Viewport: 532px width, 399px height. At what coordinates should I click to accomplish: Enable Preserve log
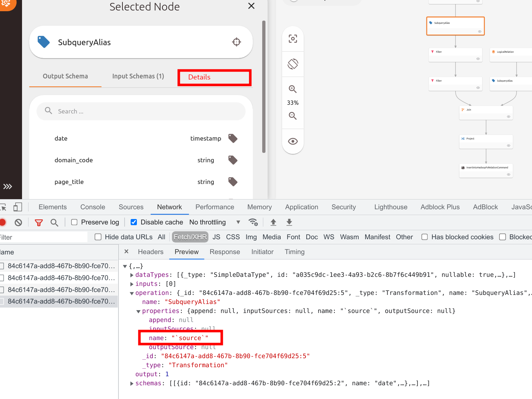pos(74,222)
